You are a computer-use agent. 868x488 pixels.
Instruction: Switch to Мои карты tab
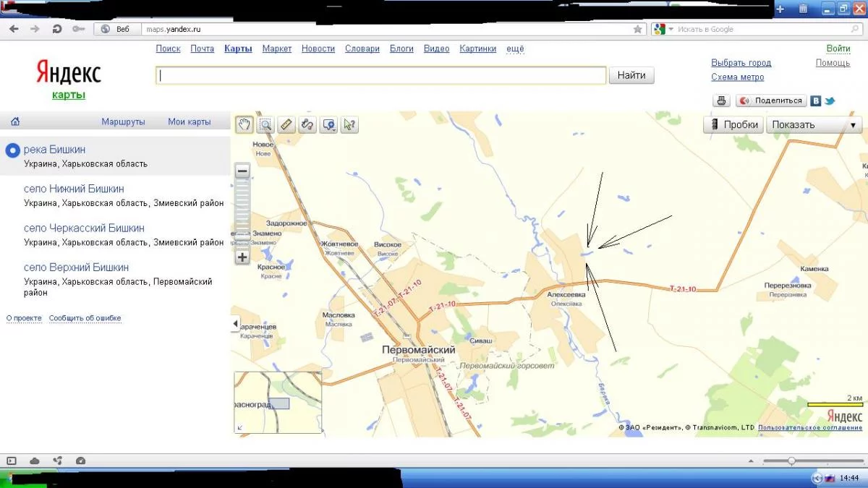coord(190,121)
